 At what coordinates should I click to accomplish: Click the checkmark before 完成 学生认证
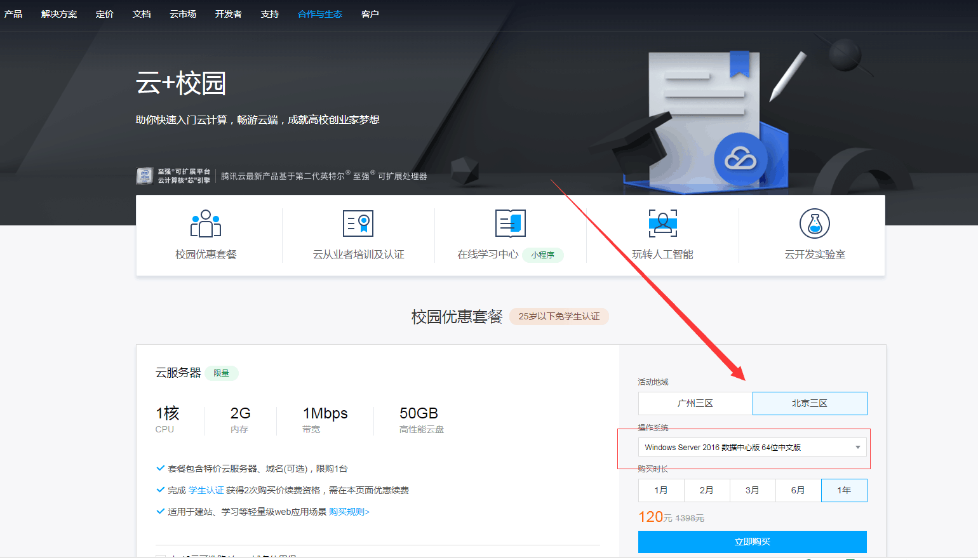pos(160,490)
